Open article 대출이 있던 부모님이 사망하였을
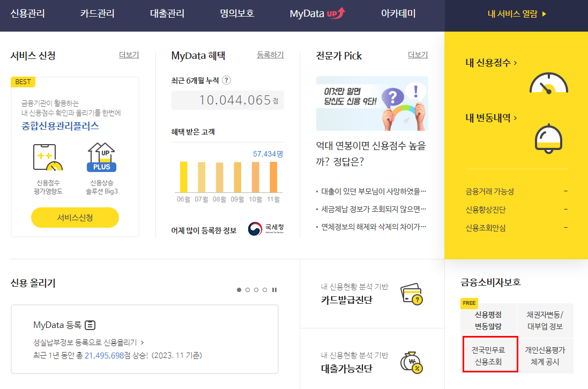The image size is (588, 389). 374,191
